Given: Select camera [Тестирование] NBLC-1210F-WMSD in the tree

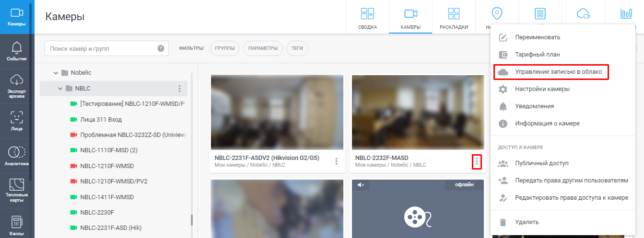Looking at the screenshot, I should (x=128, y=104).
